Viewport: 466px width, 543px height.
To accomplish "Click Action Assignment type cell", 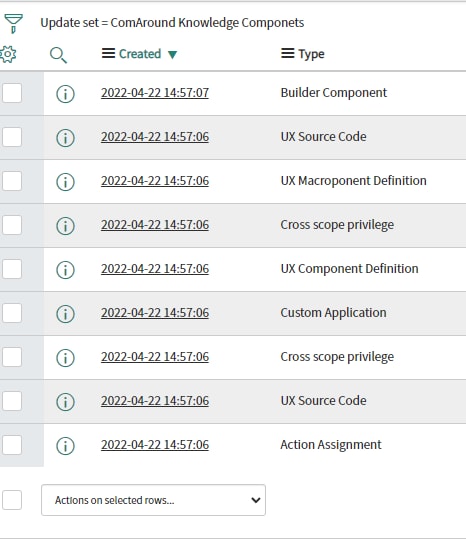I will click(x=331, y=445).
